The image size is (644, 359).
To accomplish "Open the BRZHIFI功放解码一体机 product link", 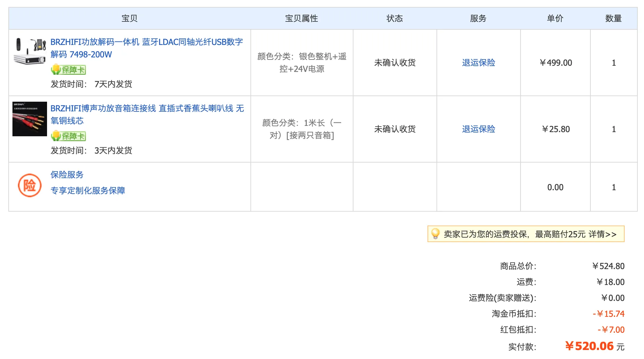I will tap(147, 48).
